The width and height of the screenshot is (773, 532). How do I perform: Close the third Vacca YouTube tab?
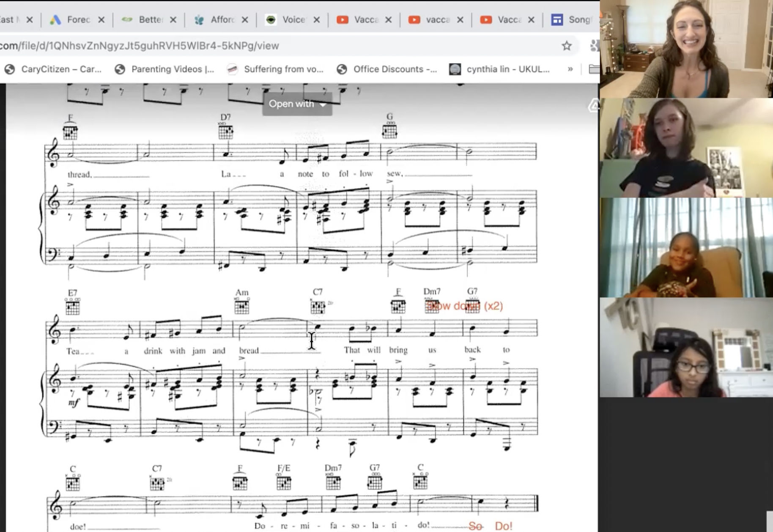click(531, 19)
